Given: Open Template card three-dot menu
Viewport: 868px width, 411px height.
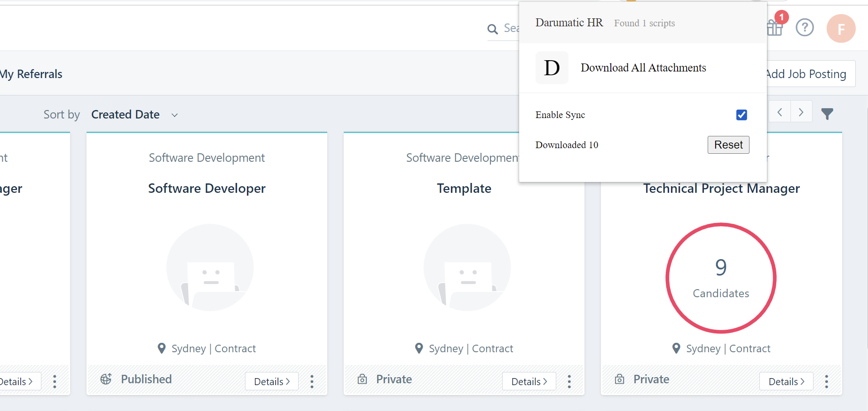Looking at the screenshot, I should (569, 381).
